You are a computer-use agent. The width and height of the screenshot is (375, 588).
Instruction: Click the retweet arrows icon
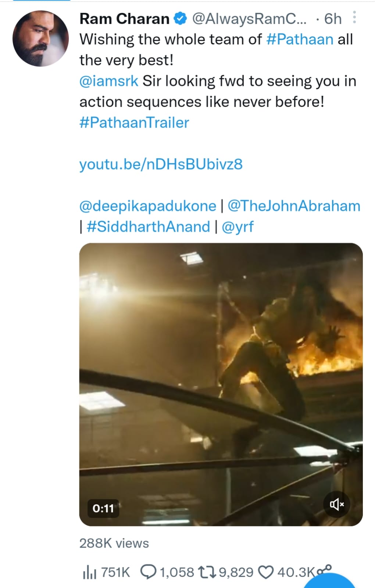207,572
